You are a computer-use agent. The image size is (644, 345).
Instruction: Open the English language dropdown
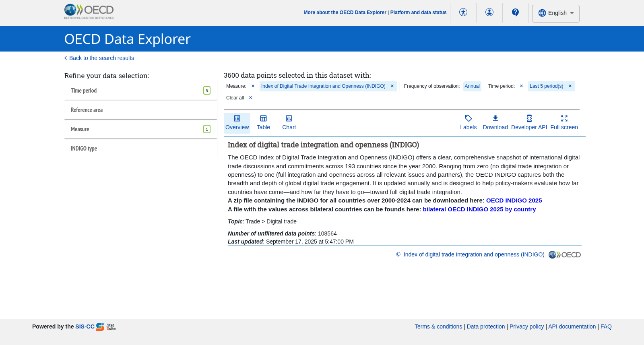tap(556, 13)
